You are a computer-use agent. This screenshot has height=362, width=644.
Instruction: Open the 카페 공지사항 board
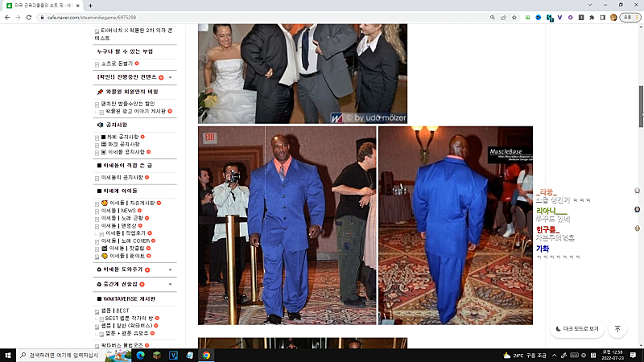click(122, 137)
